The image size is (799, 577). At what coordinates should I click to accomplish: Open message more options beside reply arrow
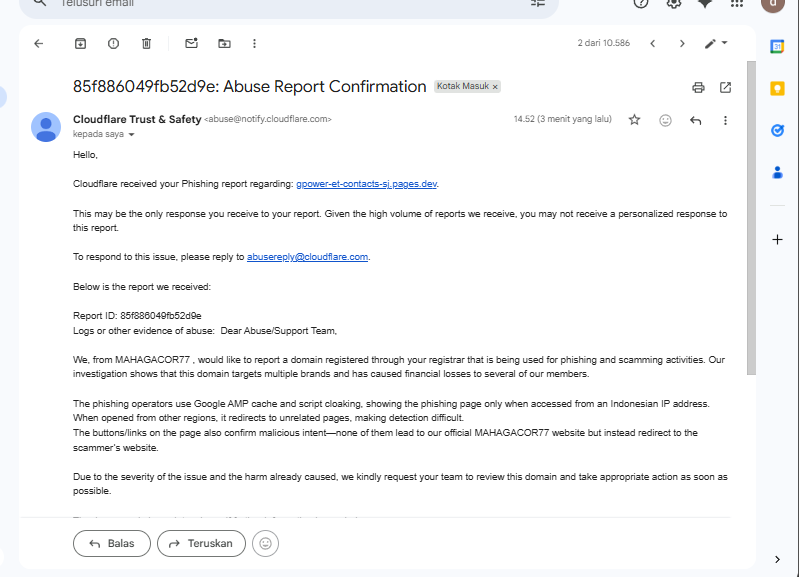click(725, 120)
